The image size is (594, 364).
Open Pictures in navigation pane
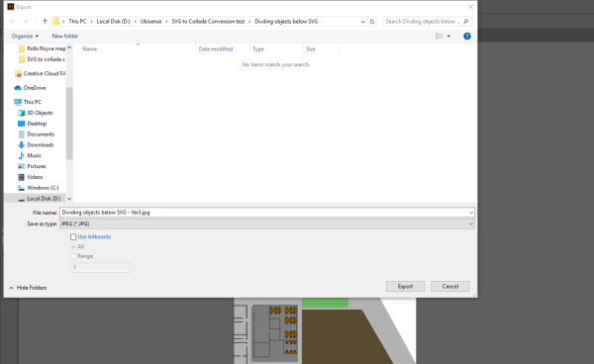33,166
